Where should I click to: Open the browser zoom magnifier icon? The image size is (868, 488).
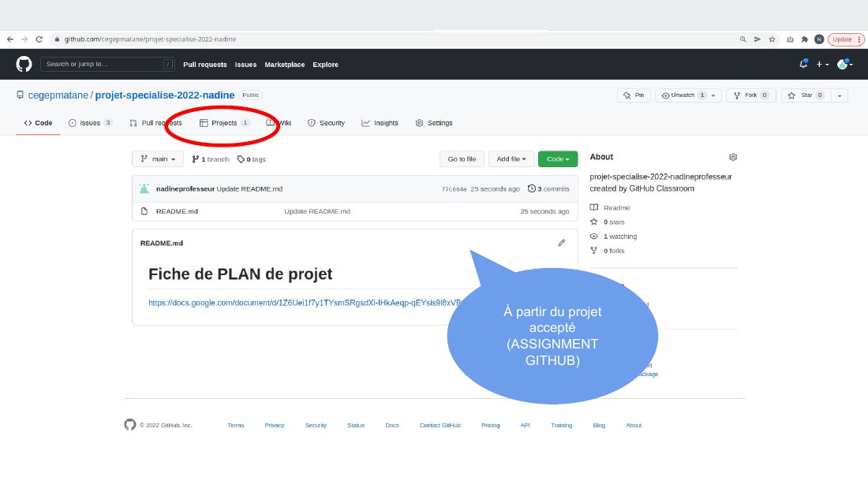743,39
